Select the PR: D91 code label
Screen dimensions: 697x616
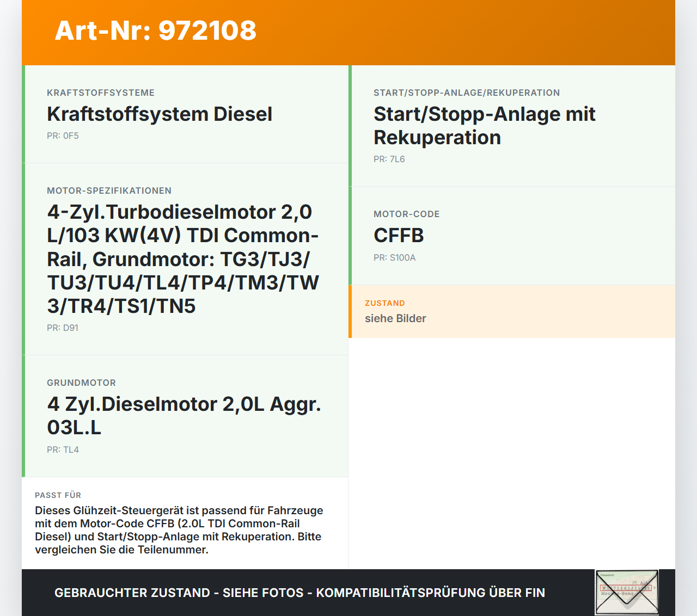point(63,328)
